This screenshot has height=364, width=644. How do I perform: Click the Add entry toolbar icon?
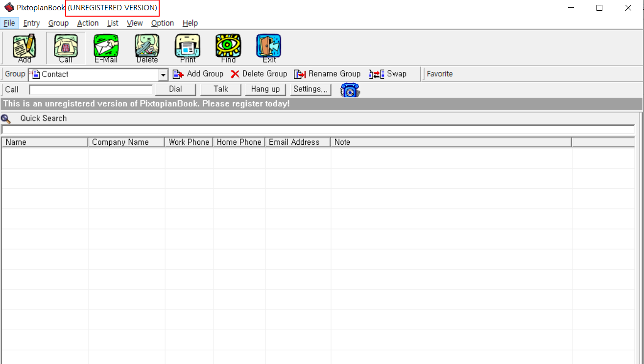24,48
